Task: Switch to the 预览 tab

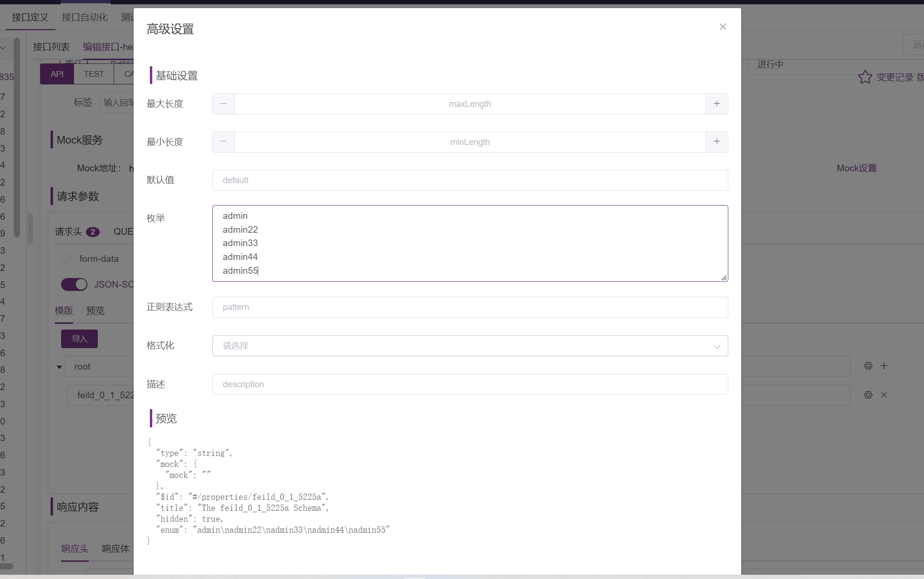Action: point(94,310)
